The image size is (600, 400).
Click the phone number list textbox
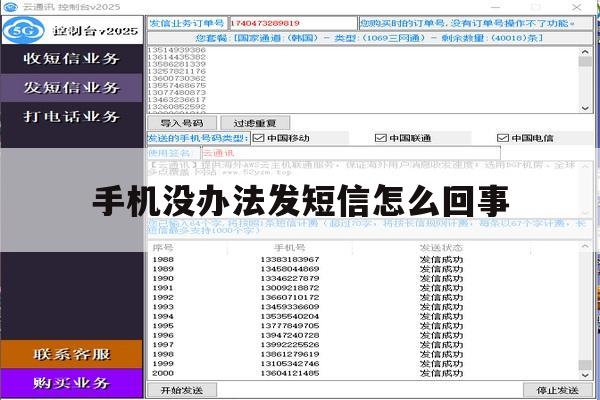point(364,80)
